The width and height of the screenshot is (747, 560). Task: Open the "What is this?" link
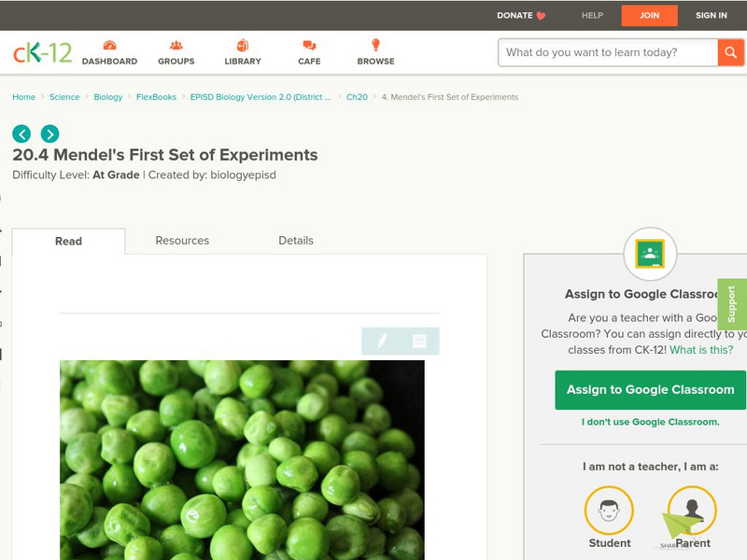pyautogui.click(x=701, y=349)
